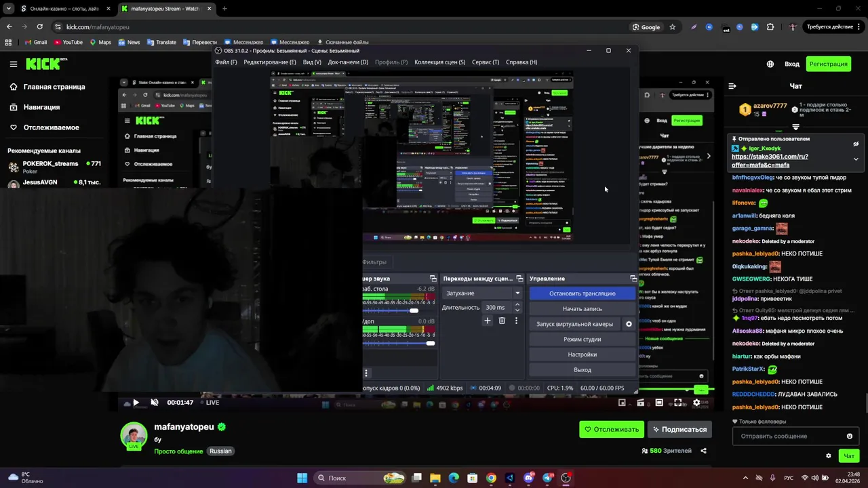Click the Выход button in OBS
868x488 pixels.
click(582, 370)
